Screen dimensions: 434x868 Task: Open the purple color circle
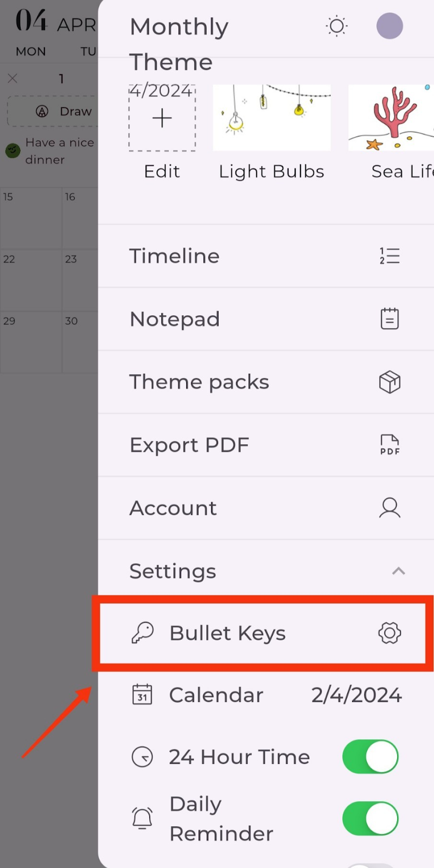pos(390,26)
